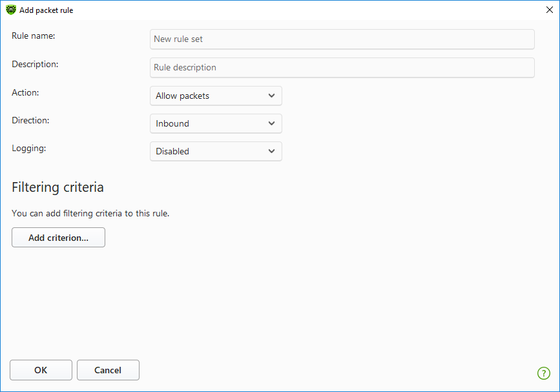This screenshot has height=392, width=560.
Task: Focus the Rule description text field
Action: point(342,67)
